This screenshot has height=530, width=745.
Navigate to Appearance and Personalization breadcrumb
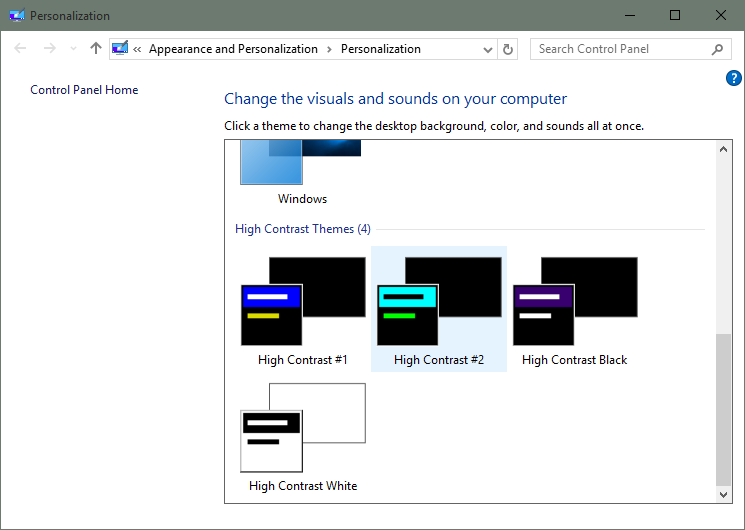[233, 49]
